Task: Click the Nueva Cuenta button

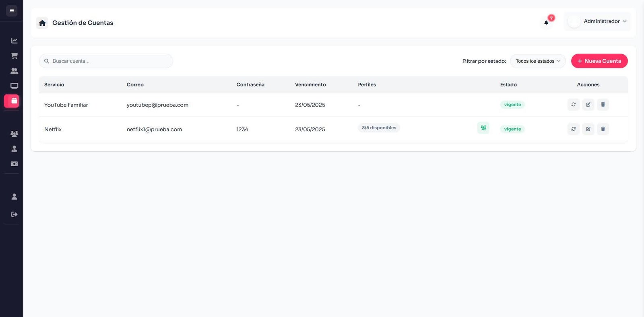Action: [599, 61]
